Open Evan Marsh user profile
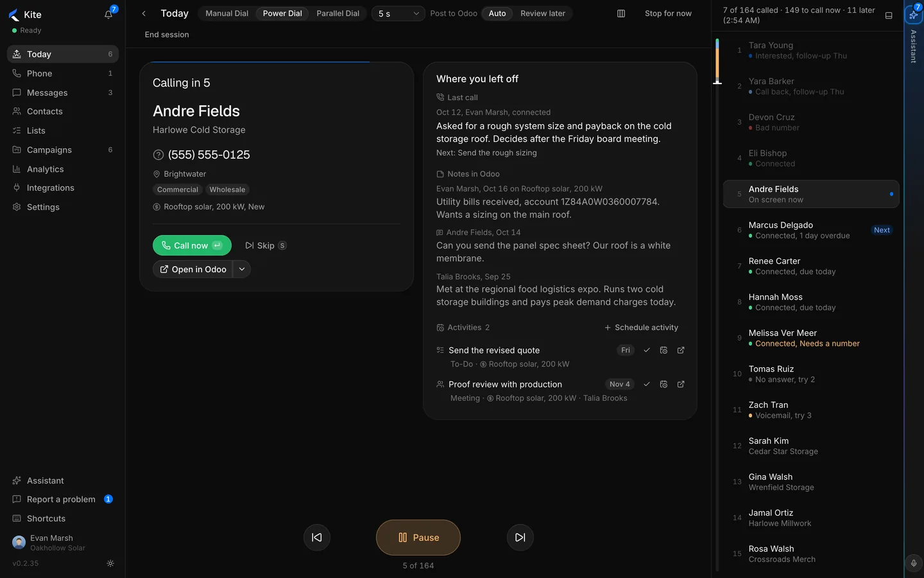924x578 pixels. (x=63, y=543)
